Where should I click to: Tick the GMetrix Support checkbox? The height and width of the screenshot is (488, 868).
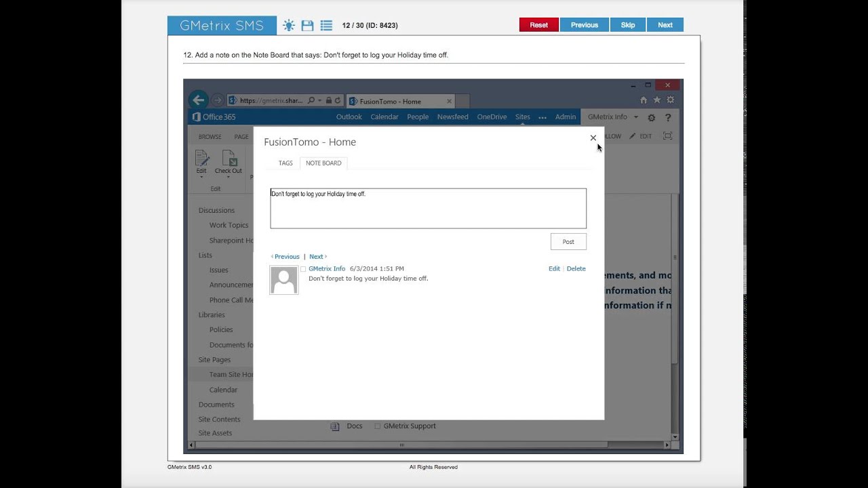tap(378, 426)
